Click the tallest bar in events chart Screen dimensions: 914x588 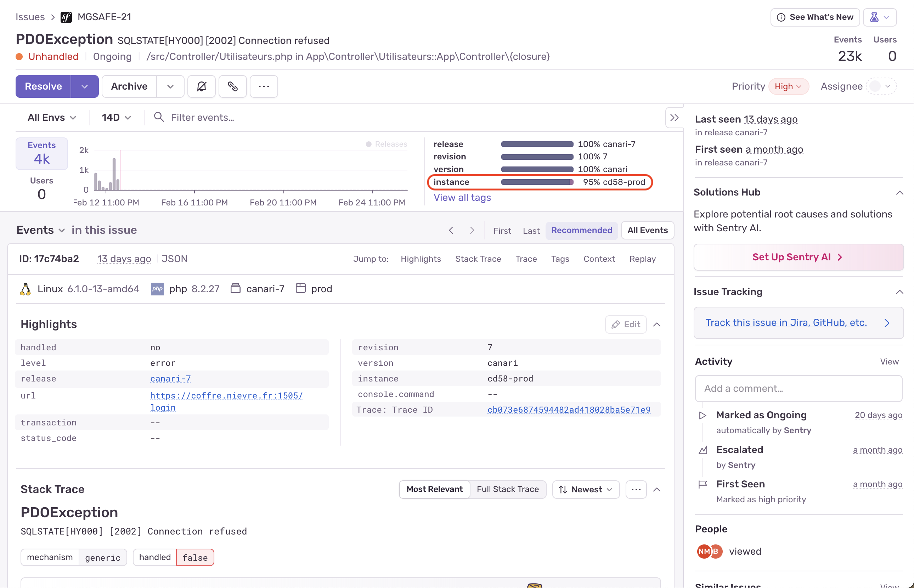[114, 174]
